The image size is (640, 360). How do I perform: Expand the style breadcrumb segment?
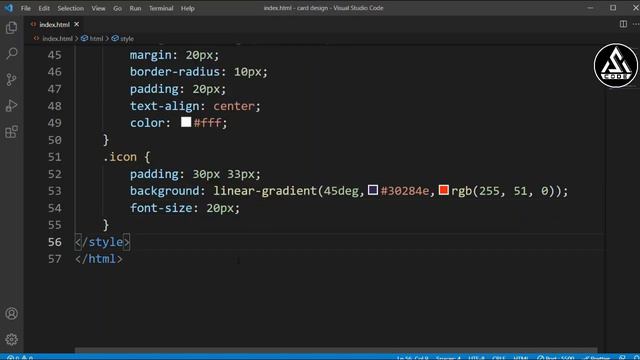click(x=127, y=39)
